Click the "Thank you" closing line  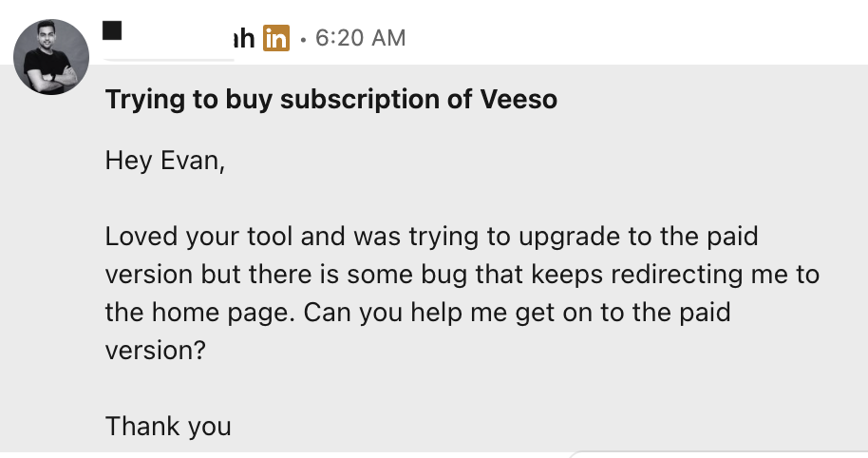[x=168, y=426]
